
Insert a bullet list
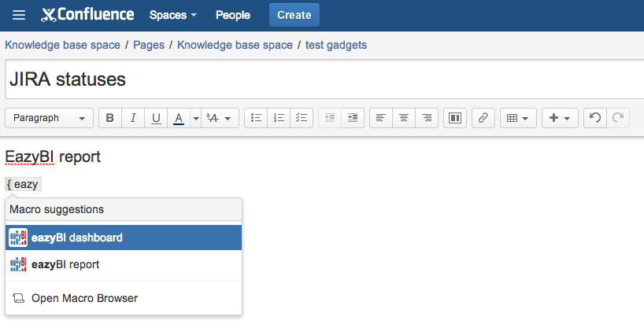(256, 118)
